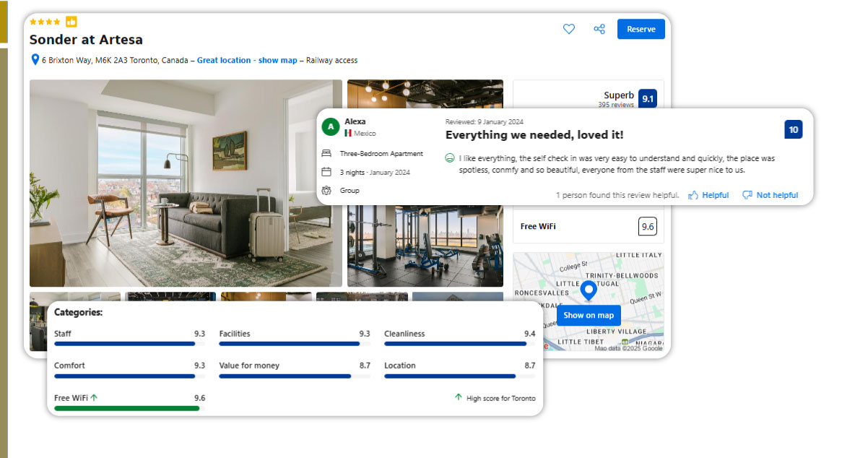The width and height of the screenshot is (868, 458).
Task: Click the location pin icon beside address
Action: [35, 60]
